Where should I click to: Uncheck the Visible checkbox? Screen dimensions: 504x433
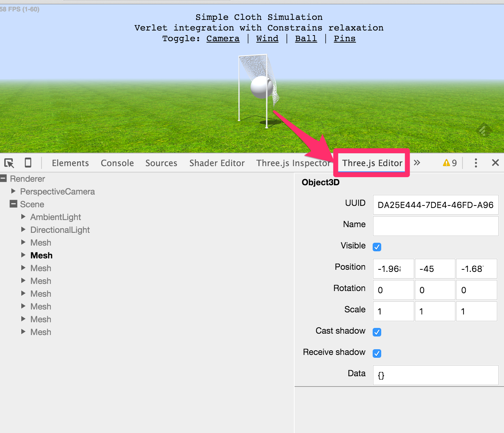pos(377,247)
